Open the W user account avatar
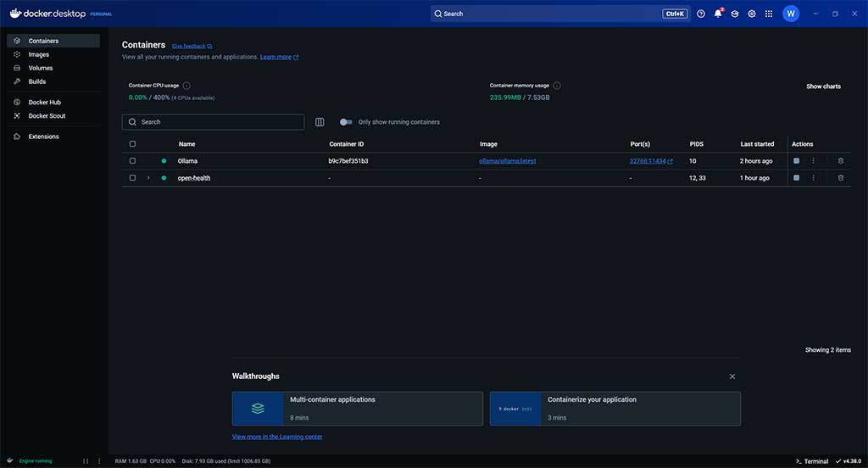868x468 pixels. click(791, 14)
